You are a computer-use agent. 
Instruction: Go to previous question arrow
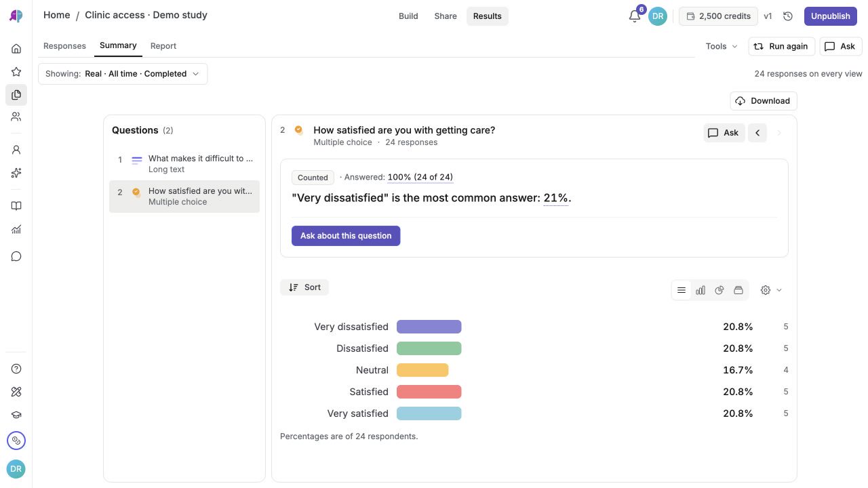[757, 133]
